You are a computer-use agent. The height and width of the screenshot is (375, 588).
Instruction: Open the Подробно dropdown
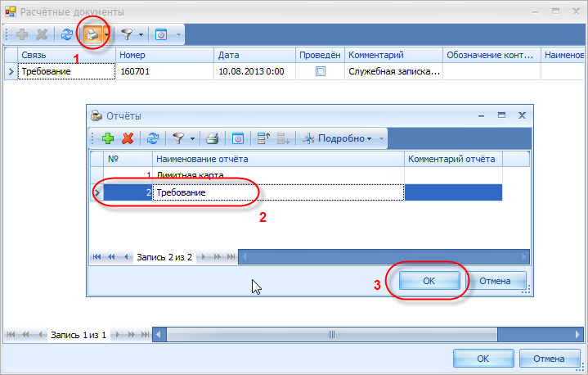point(338,138)
